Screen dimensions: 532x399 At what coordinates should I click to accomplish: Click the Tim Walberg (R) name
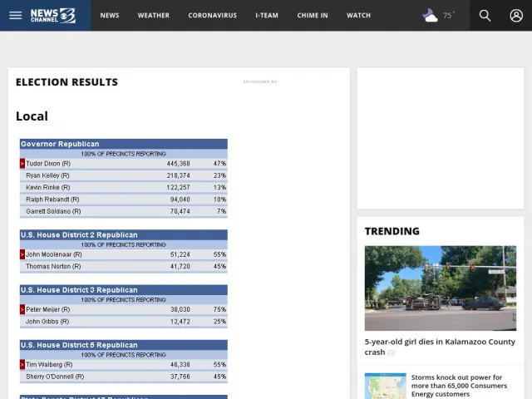pos(49,364)
